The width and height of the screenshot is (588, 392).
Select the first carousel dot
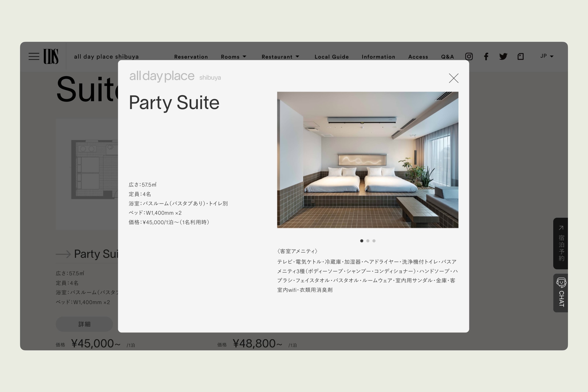pyautogui.click(x=362, y=241)
